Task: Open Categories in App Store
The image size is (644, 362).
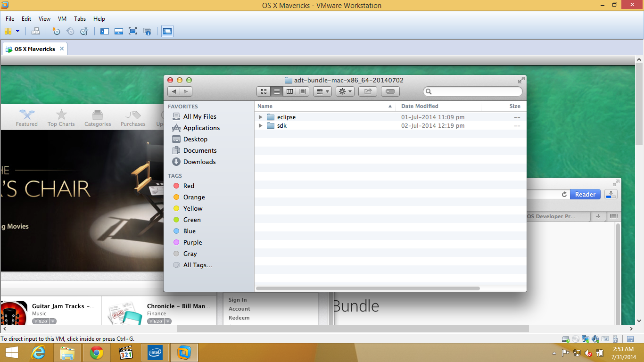Action: pyautogui.click(x=98, y=117)
